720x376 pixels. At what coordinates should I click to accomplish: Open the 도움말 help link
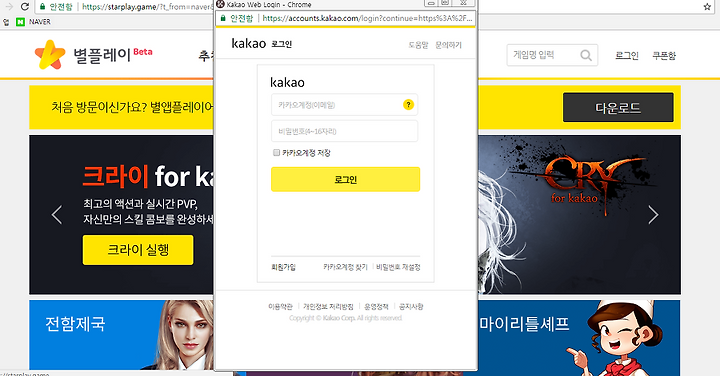point(418,45)
